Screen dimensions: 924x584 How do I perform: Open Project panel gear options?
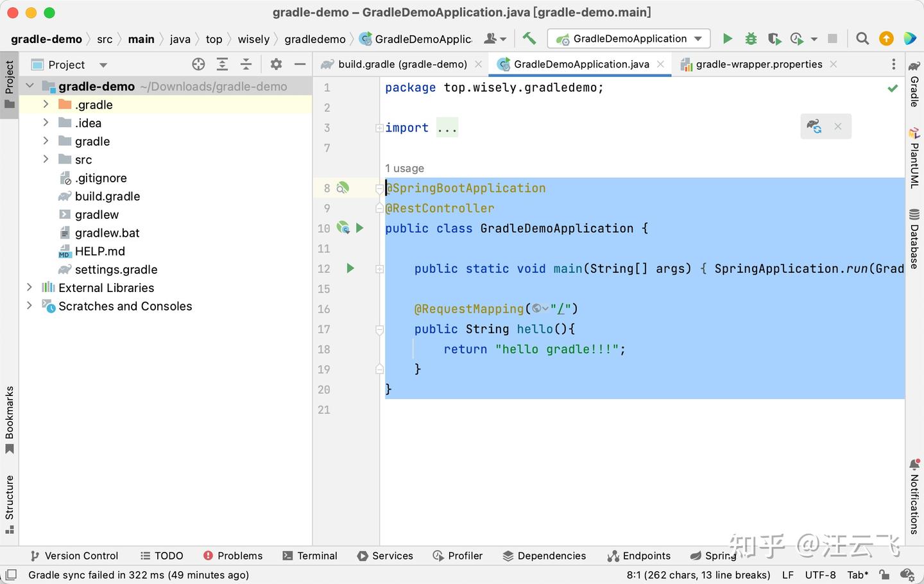pos(276,64)
